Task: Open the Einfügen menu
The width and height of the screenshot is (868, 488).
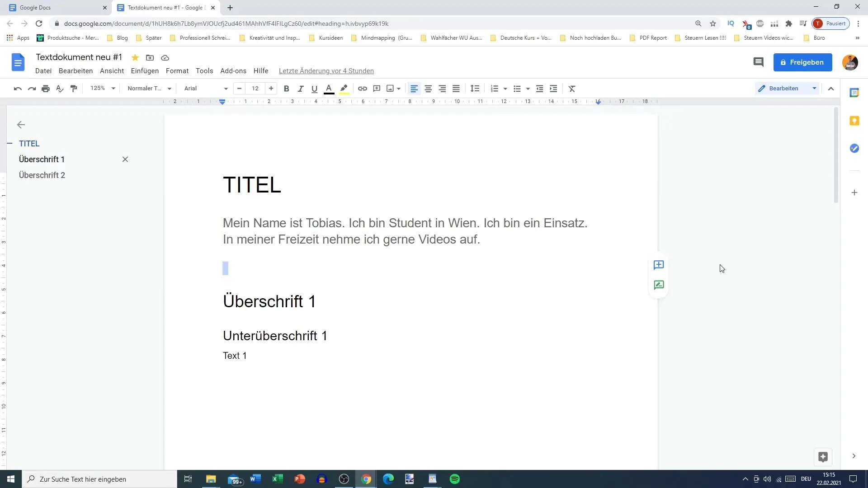Action: pos(144,71)
